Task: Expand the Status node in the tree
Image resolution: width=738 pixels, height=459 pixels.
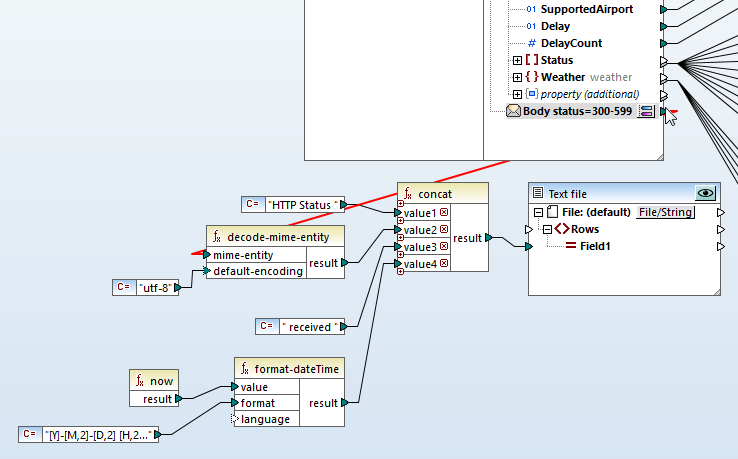Action: [517, 60]
